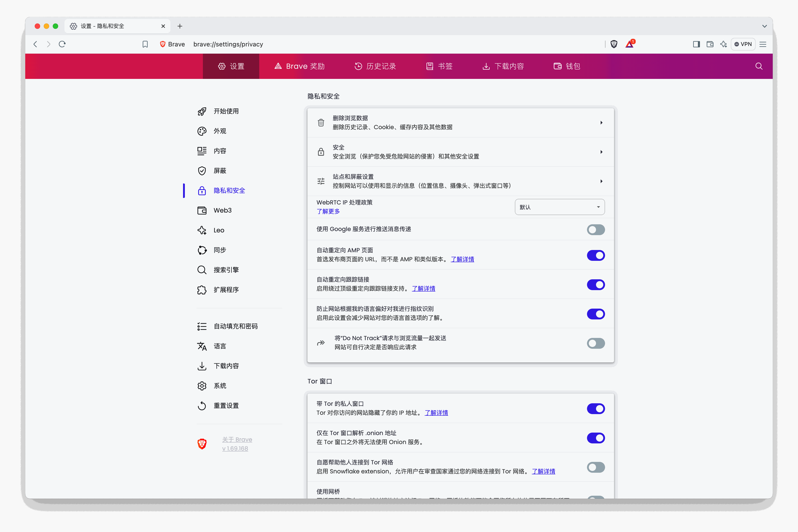Bookmark this page with the bookmark icon

145,44
